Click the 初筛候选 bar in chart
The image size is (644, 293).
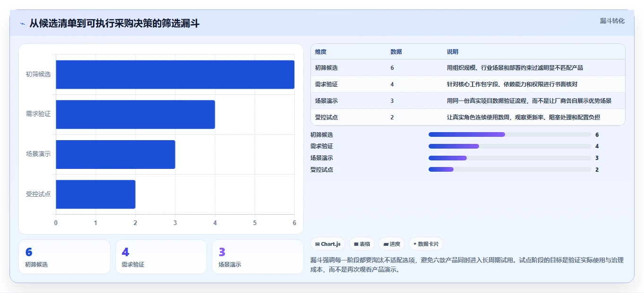click(x=175, y=75)
